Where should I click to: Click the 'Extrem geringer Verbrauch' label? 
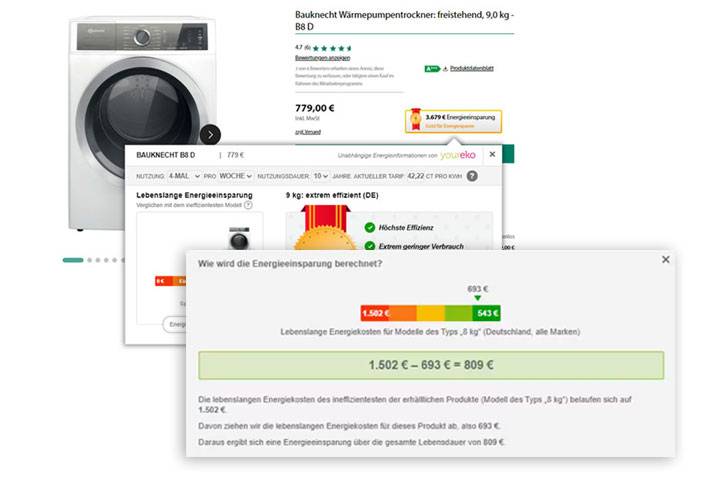click(x=421, y=246)
